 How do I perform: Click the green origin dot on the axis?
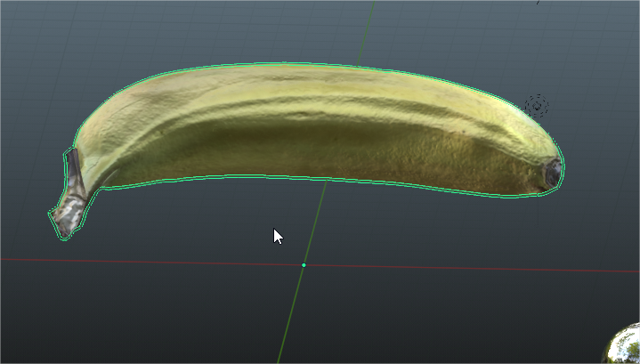pyautogui.click(x=304, y=265)
